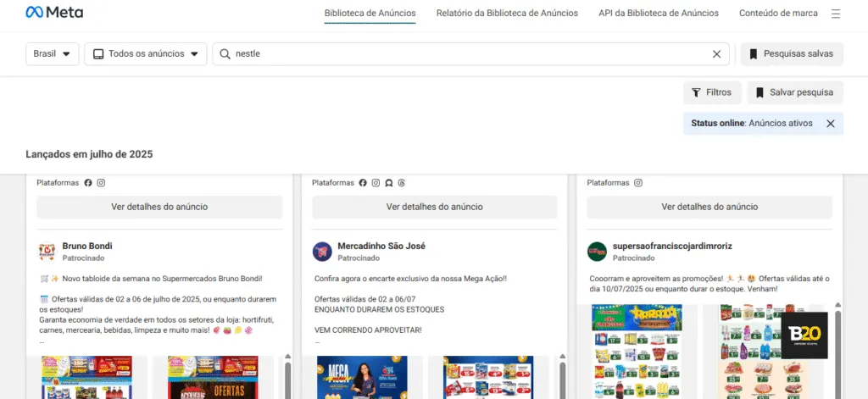This screenshot has height=399, width=868.
Task: Click text 'ENQUANTO DURAREM OS ESTOQUES'
Action: (x=379, y=309)
